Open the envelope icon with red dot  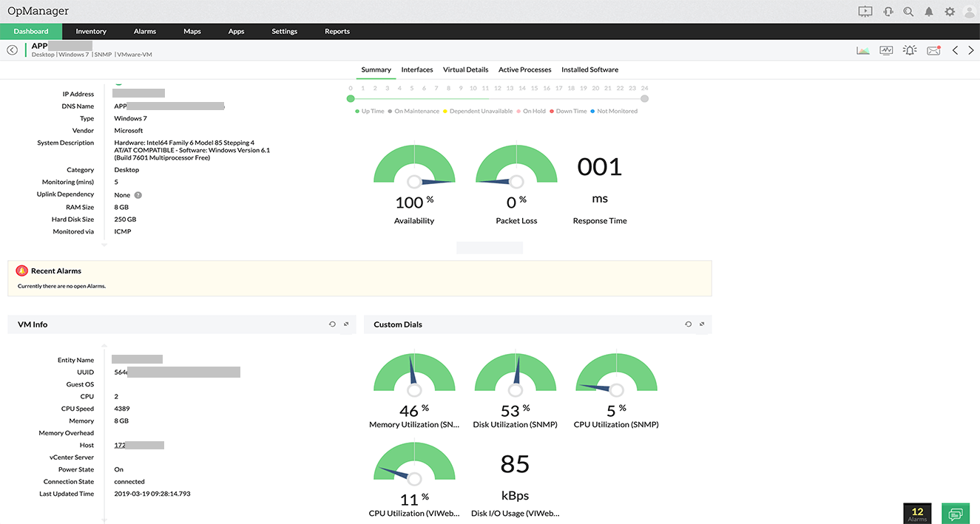933,50
